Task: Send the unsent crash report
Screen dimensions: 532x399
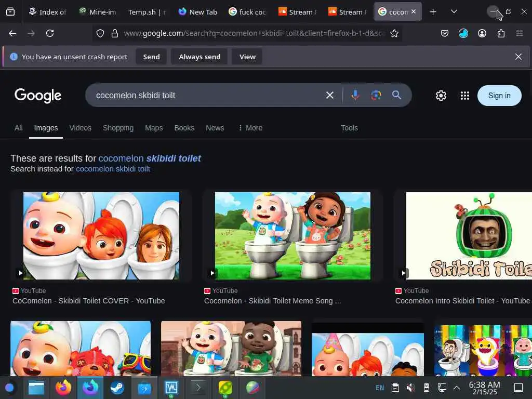Action: click(x=151, y=57)
